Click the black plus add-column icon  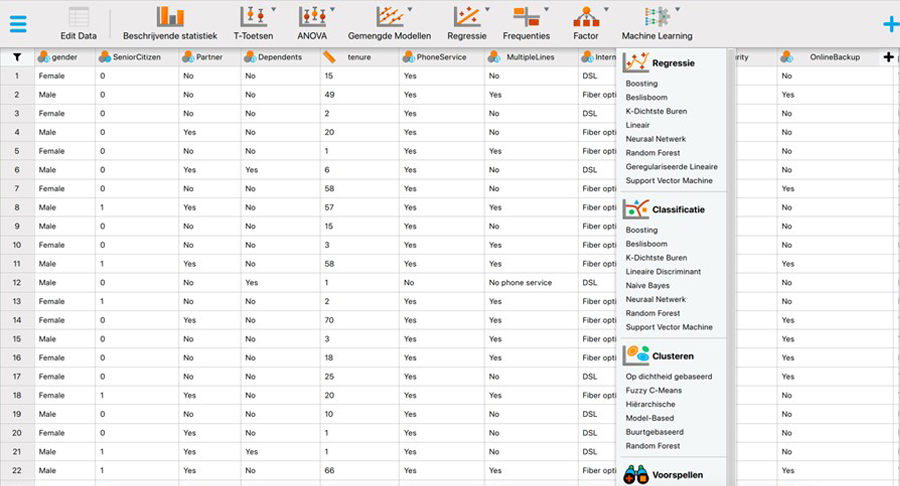(x=888, y=57)
